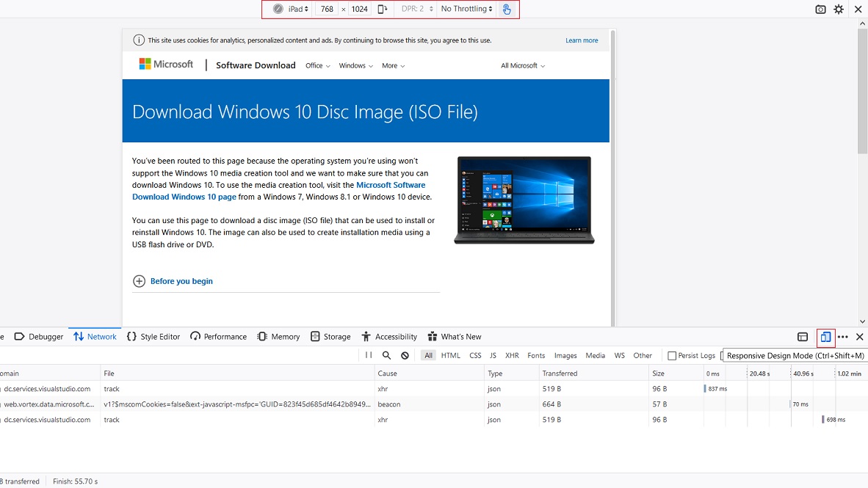Sort by Cause column header

coord(429,374)
